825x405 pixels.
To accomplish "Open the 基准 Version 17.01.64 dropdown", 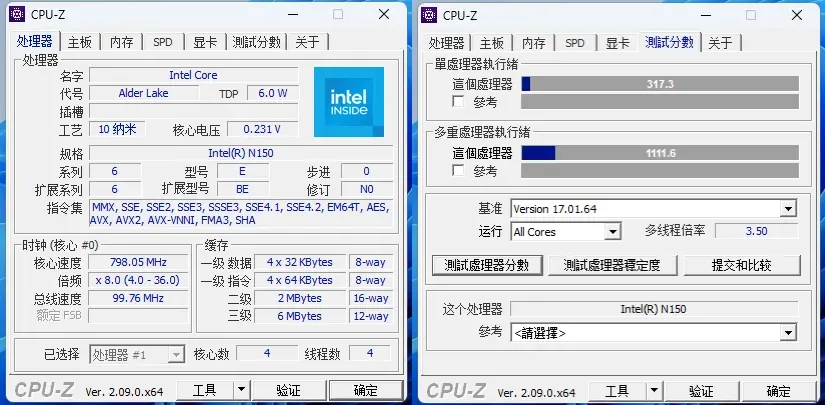I will click(x=788, y=209).
